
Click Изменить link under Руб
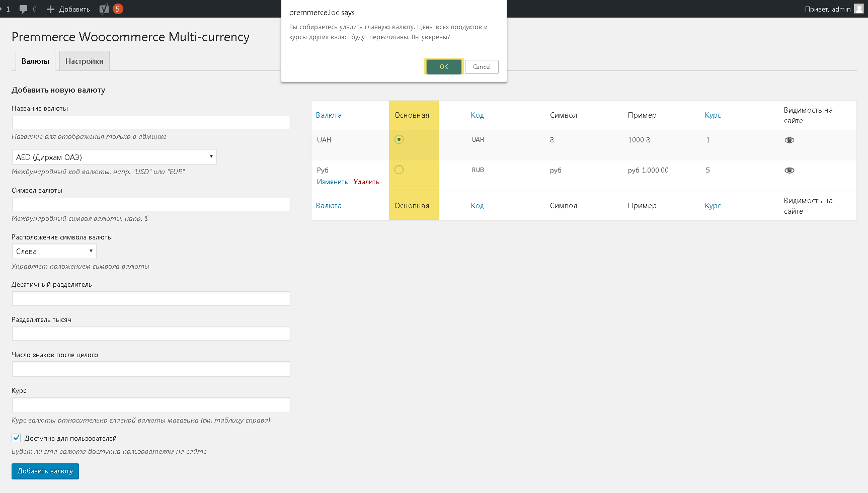(x=332, y=182)
